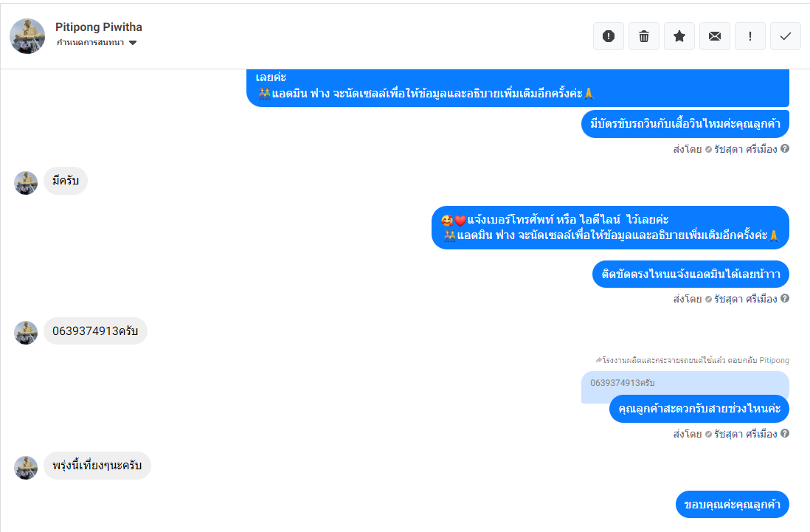The width and height of the screenshot is (810, 532).
Task: Open Pitipong Piwitha's header profile picture
Action: click(27, 36)
